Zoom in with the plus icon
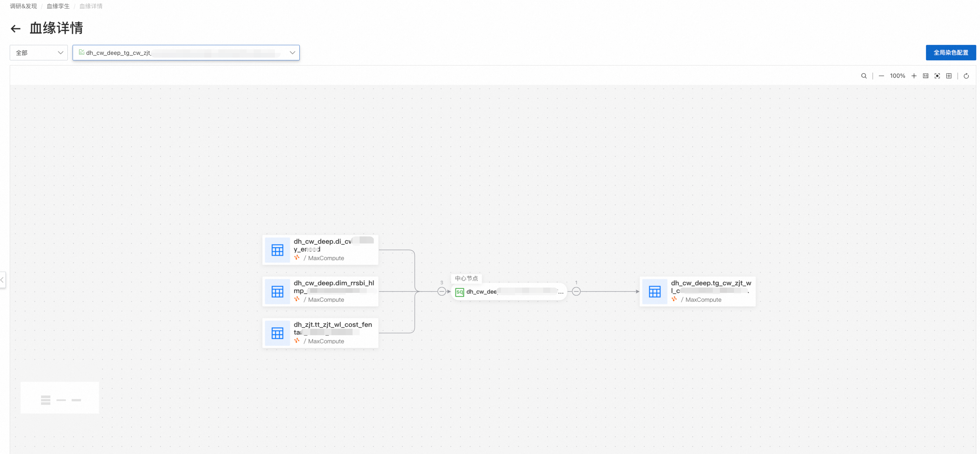980x454 pixels. click(914, 76)
